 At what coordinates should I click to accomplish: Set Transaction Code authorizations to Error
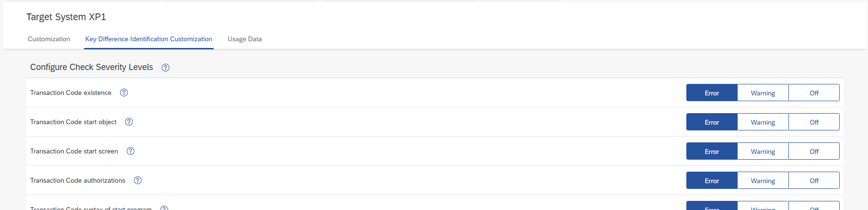712,181
